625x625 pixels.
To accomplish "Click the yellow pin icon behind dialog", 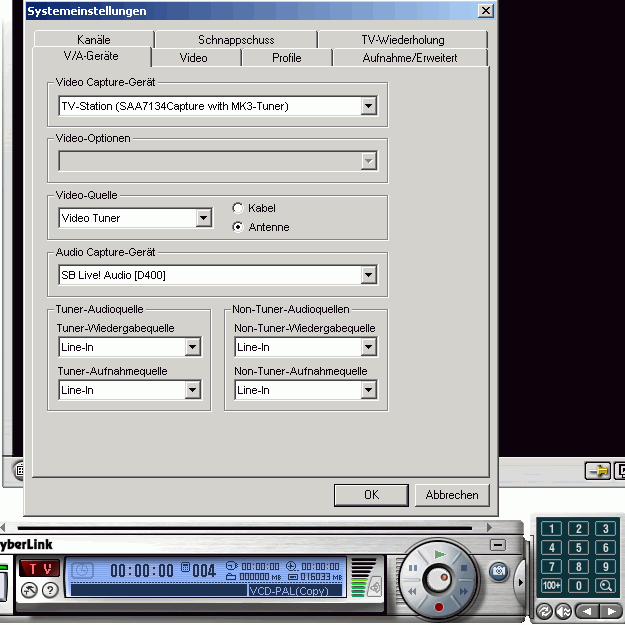I will point(597,471).
